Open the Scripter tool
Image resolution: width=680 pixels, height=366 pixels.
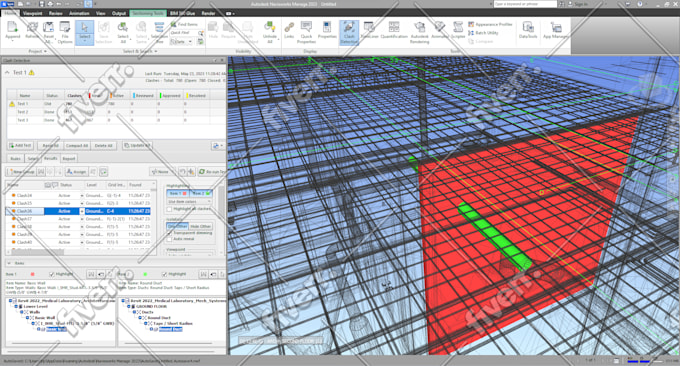tap(458, 30)
